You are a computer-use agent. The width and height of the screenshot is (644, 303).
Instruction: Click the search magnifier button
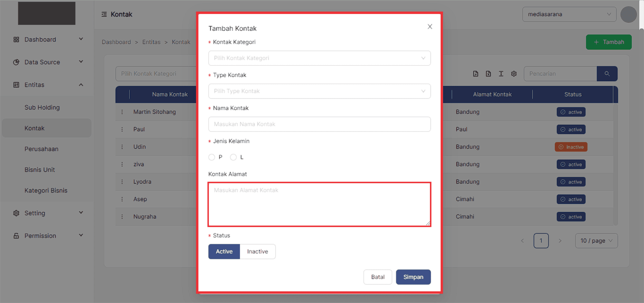(607, 73)
